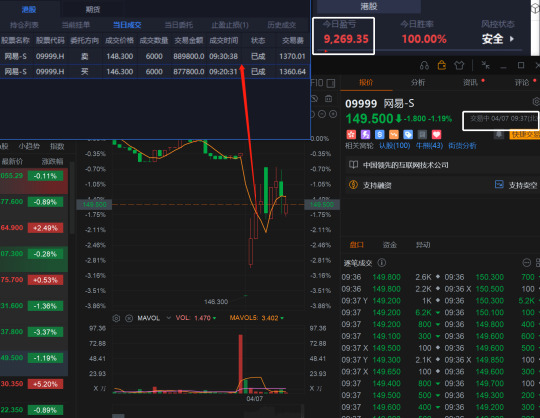This screenshot has height=418, width=540.
Task: Click the Hong Kong flag market badge
Action: pyautogui.click(x=351, y=134)
